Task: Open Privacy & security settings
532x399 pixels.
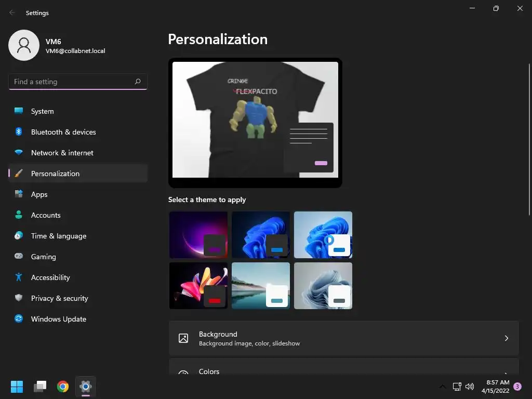Action: click(x=78, y=298)
